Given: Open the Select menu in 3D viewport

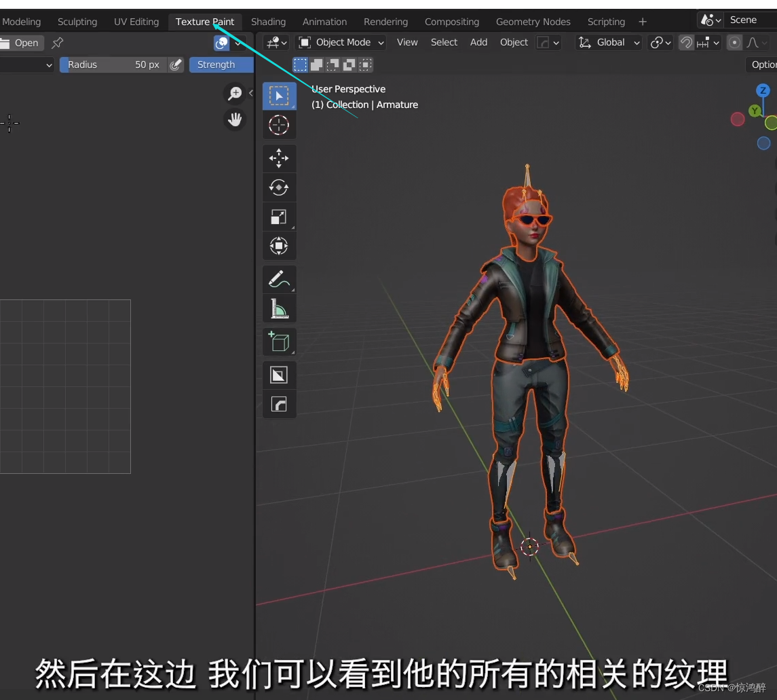Looking at the screenshot, I should (444, 43).
